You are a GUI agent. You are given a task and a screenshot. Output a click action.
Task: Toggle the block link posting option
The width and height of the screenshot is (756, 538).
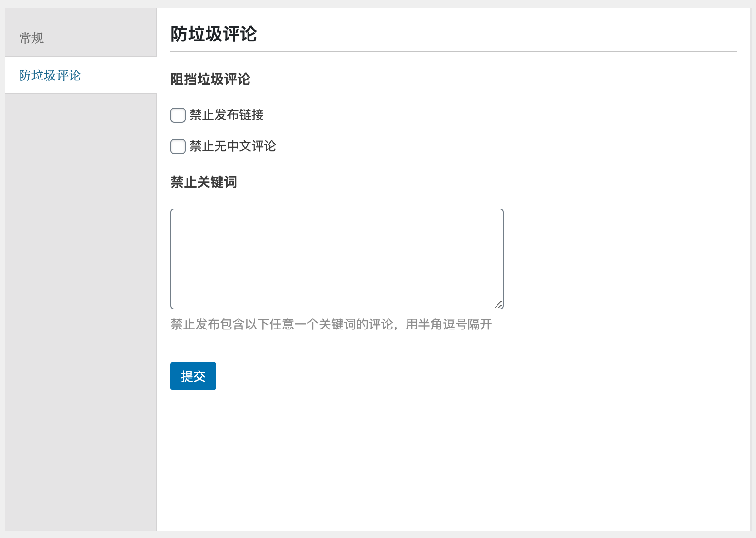[178, 115]
